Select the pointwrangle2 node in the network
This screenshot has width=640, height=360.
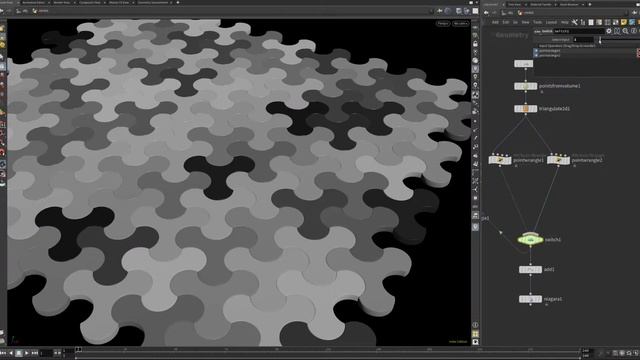pos(558,160)
